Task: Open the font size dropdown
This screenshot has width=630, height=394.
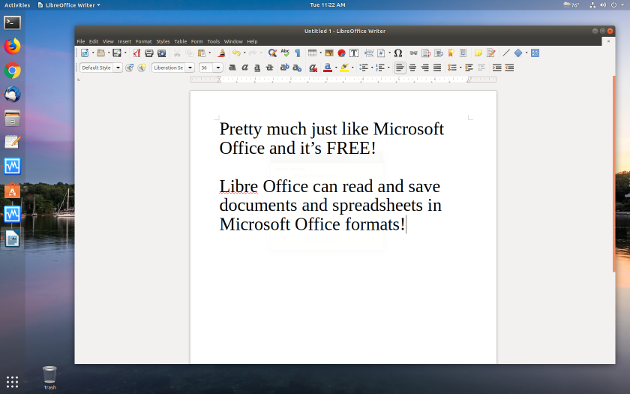Action: (x=218, y=68)
